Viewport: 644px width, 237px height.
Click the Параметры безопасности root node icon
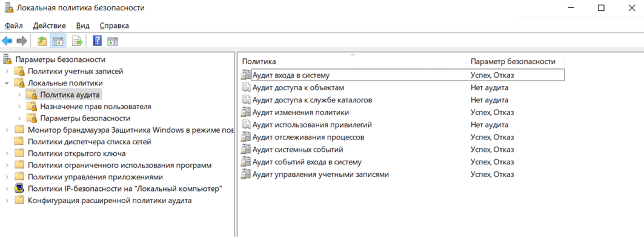(x=7, y=59)
